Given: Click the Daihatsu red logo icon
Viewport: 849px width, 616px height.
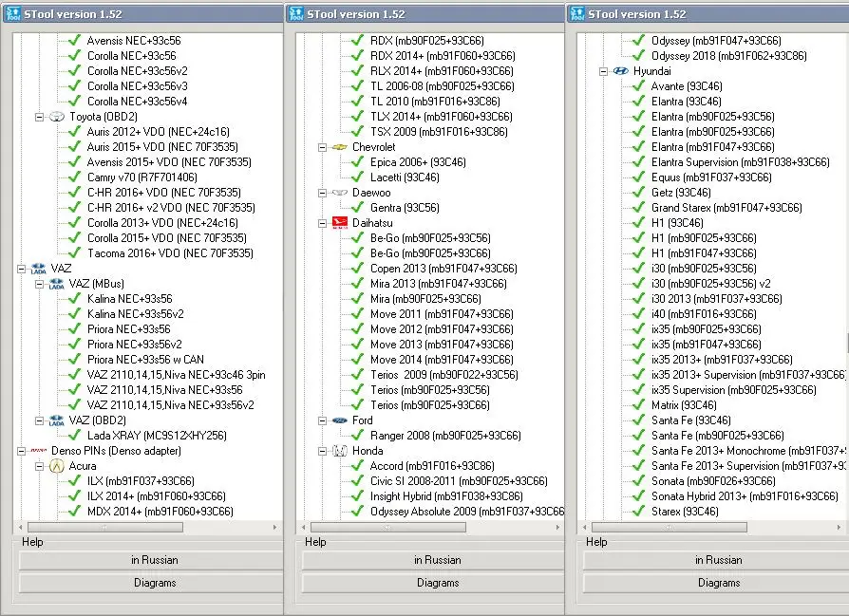Looking at the screenshot, I should (x=339, y=223).
